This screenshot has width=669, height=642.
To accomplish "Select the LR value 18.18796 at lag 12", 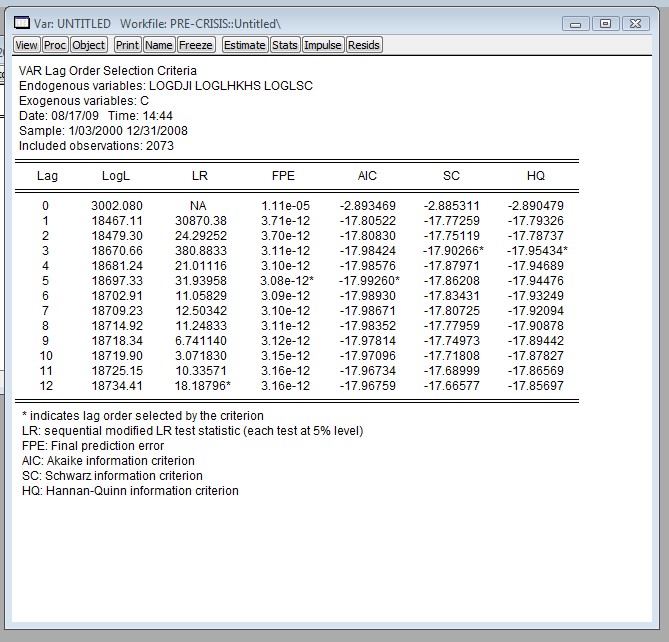I will tap(202, 385).
